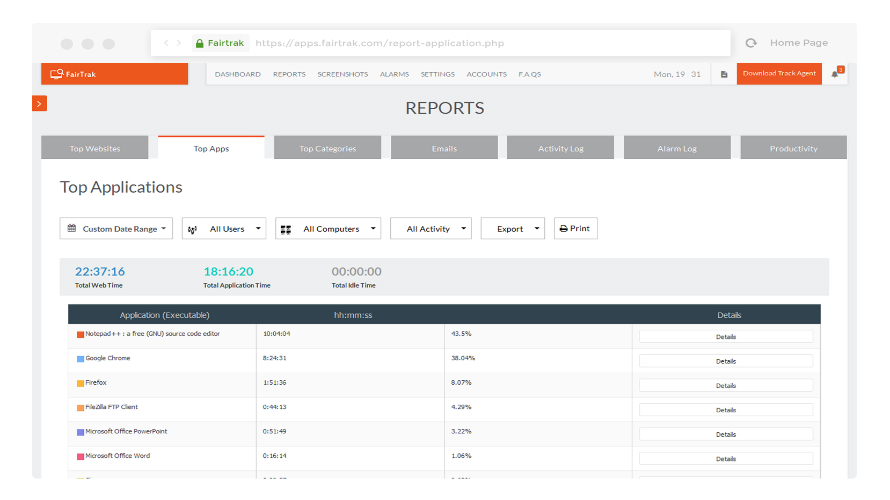Click hh:mm:ss column header
The image size is (890, 500).
(352, 315)
